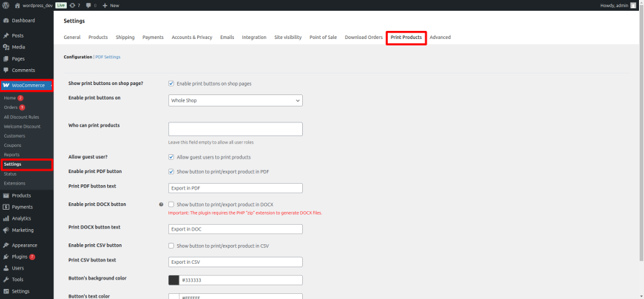This screenshot has width=644, height=299.
Task: Open Dashboard via its gauge icon
Action: pos(6,21)
